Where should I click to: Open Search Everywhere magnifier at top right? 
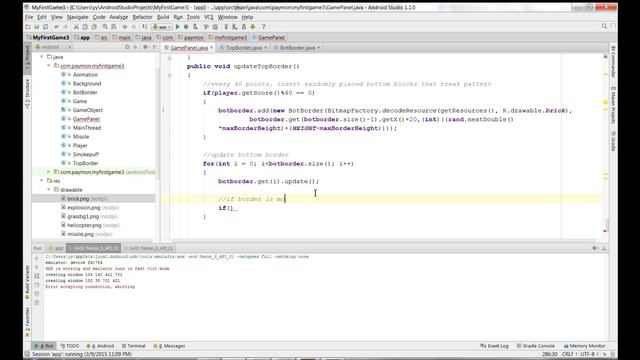pos(604,27)
